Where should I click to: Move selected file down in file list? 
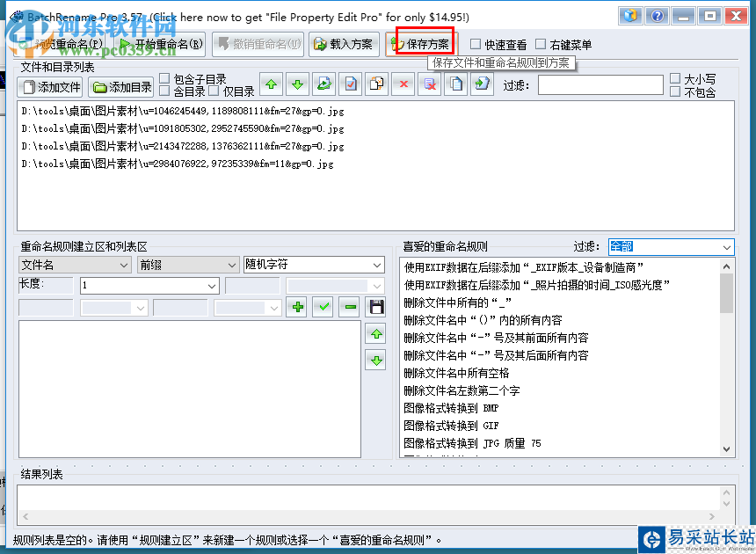coord(297,84)
